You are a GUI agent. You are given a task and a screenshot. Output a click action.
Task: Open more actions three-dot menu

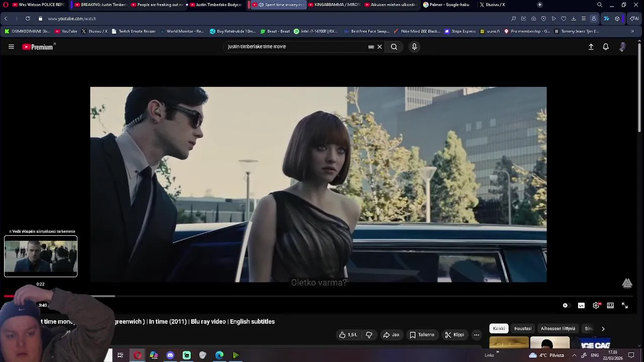pos(476,335)
